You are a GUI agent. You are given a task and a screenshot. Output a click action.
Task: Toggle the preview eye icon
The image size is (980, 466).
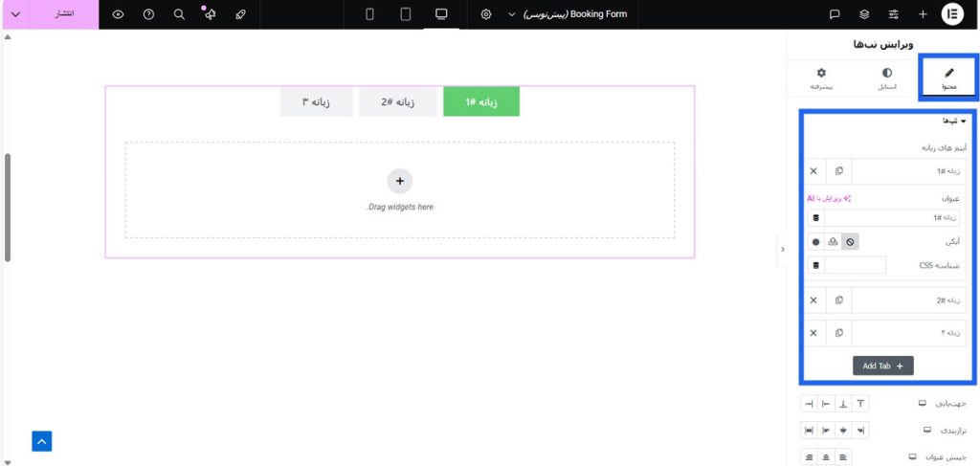[x=118, y=14]
